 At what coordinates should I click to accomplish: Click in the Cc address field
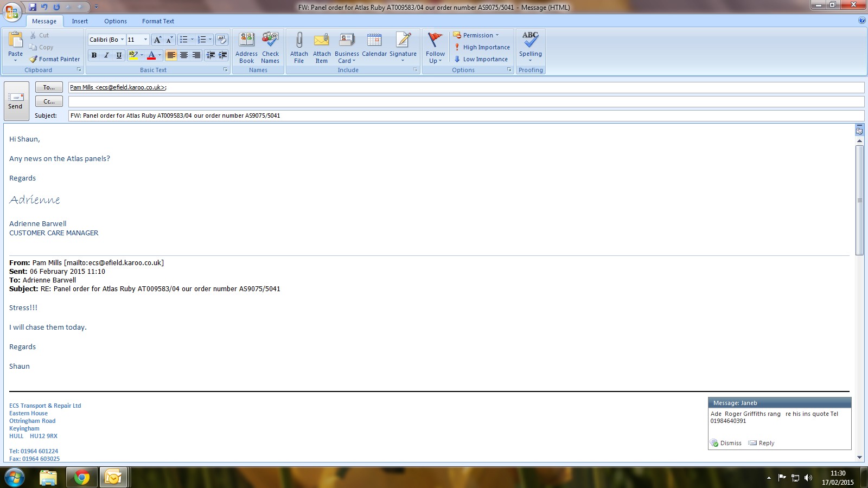466,101
